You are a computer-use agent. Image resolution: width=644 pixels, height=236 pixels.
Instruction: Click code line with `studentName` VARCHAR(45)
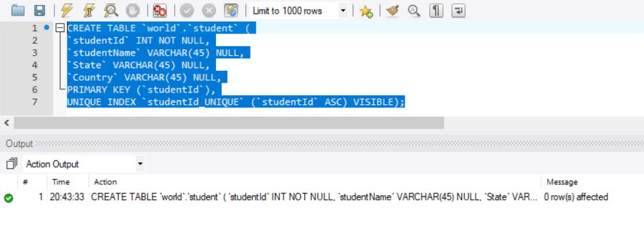pyautogui.click(x=158, y=52)
